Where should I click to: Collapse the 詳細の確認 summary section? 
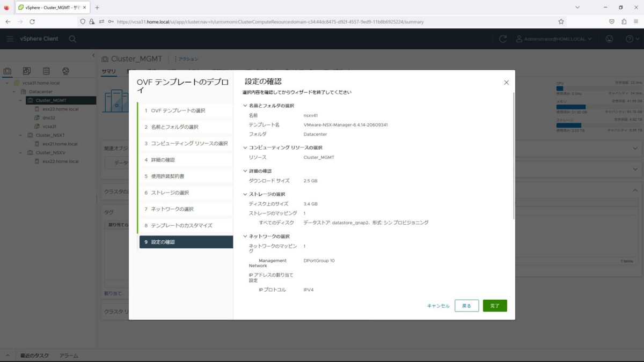[x=245, y=171]
